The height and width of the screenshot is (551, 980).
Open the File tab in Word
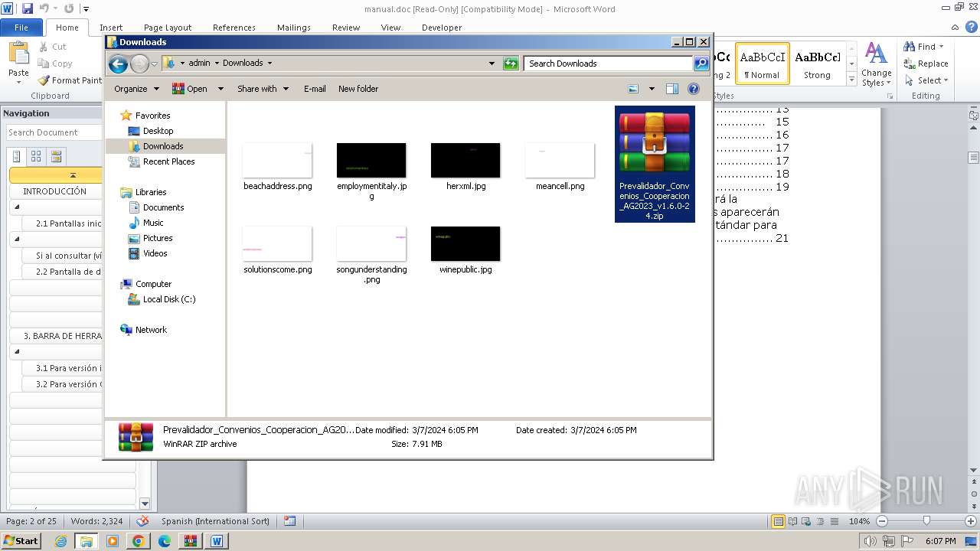(21, 28)
